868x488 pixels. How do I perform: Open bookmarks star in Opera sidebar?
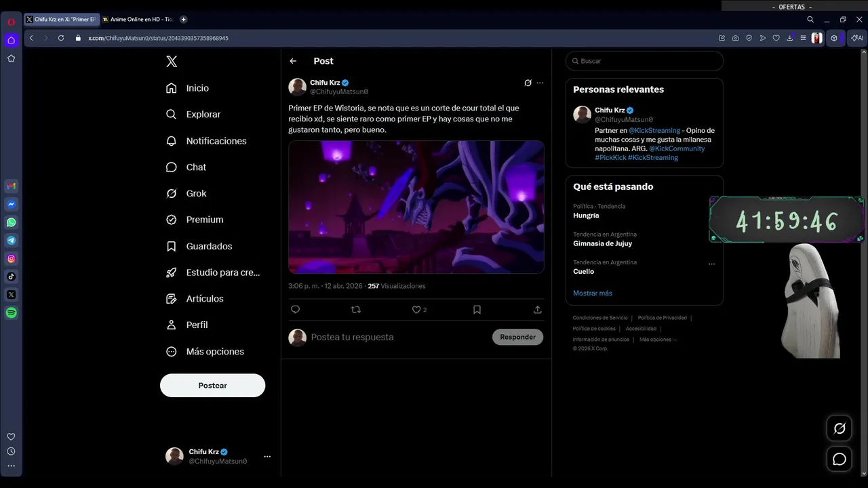11,58
